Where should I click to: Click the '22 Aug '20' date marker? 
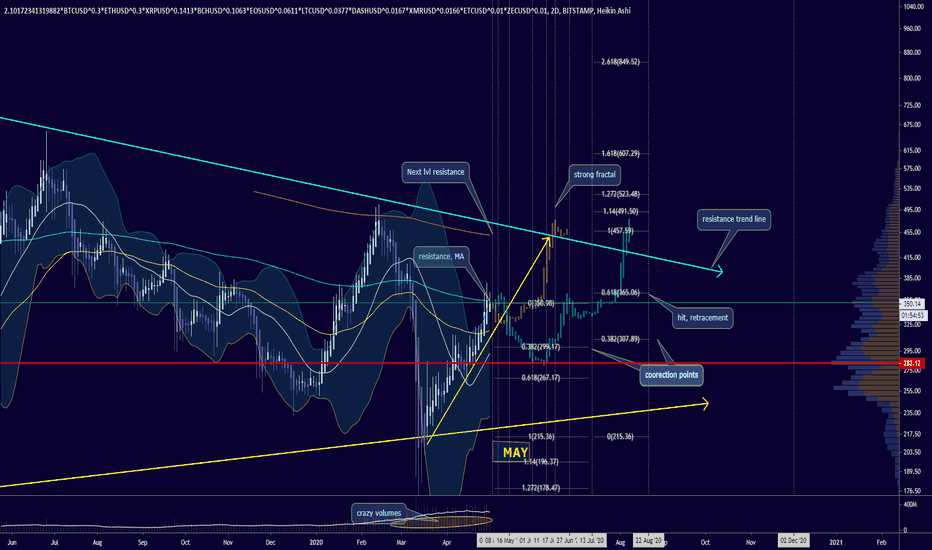click(648, 540)
